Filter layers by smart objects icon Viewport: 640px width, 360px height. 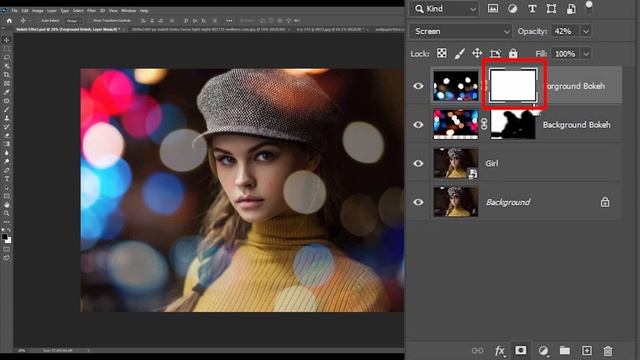click(x=571, y=9)
